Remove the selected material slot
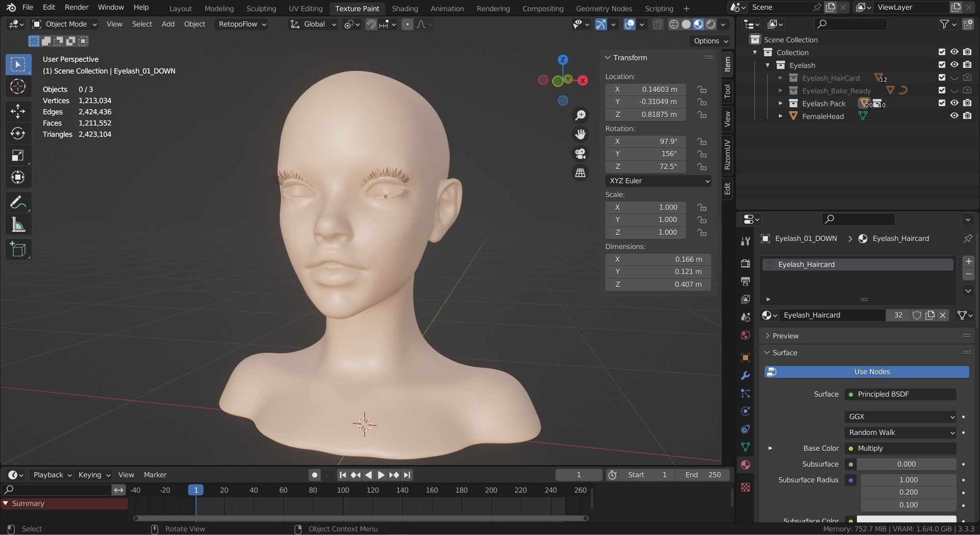The image size is (980, 535). (968, 274)
